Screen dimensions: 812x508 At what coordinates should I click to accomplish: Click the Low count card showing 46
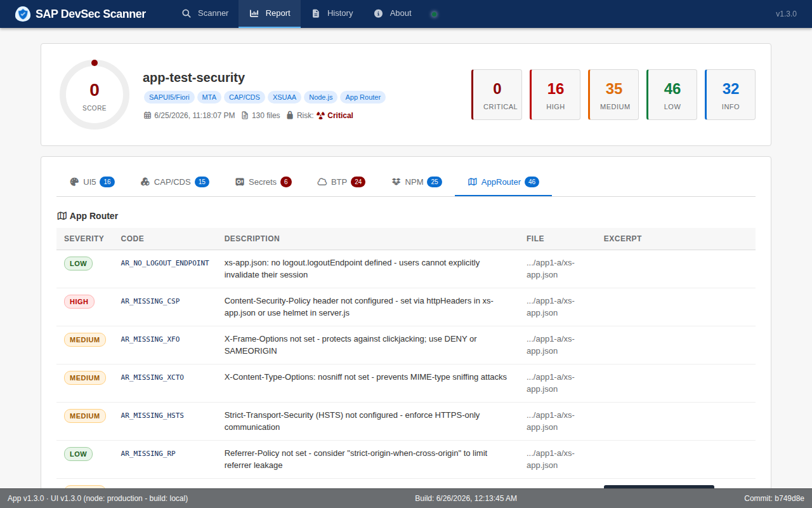[672, 95]
